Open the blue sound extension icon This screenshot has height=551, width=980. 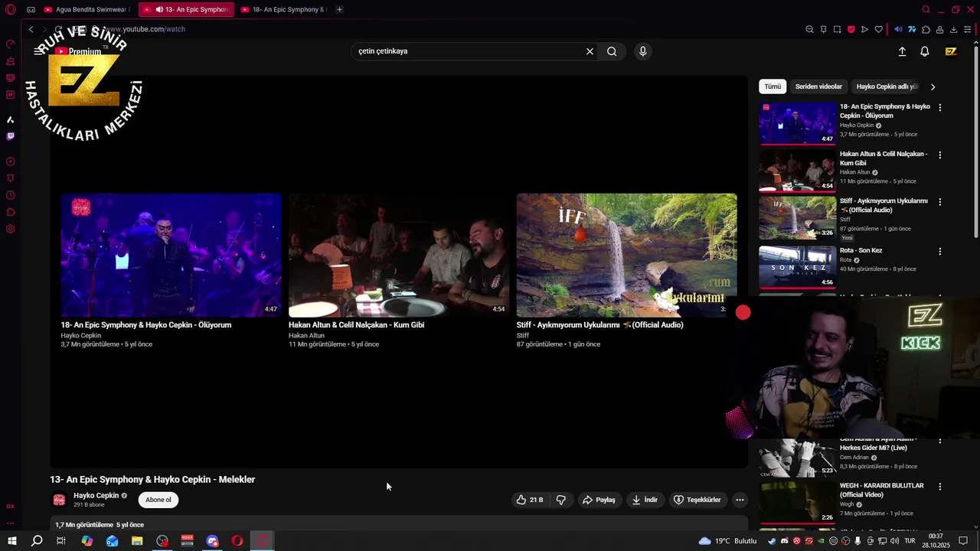[898, 29]
